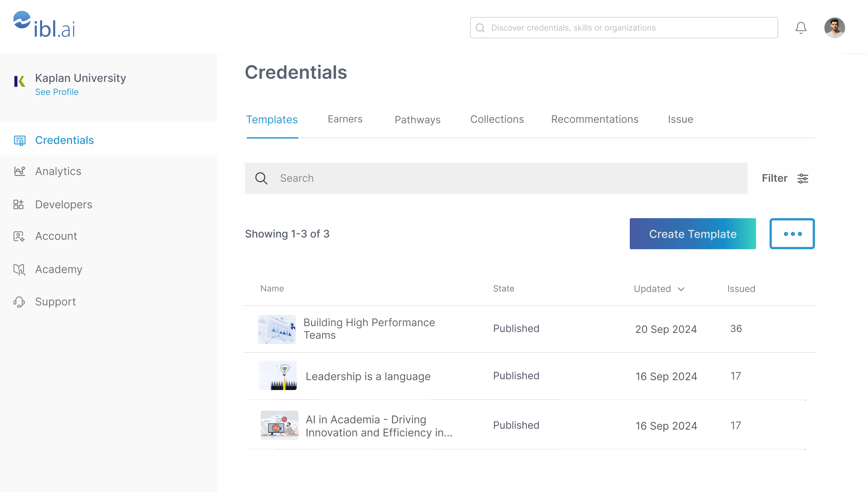Click the notification bell icon
This screenshot has height=492, width=868.
800,28
